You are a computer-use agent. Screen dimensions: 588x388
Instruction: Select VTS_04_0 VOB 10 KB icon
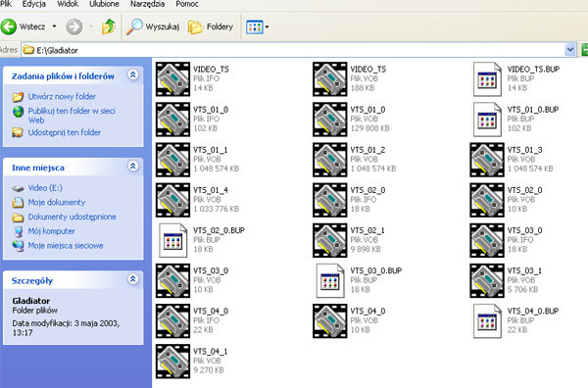click(330, 321)
